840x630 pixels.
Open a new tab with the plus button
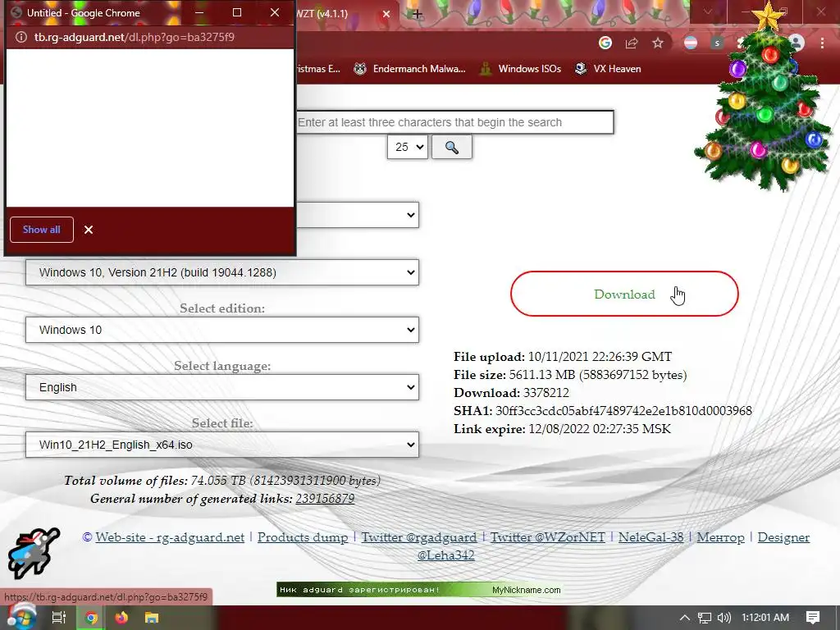click(x=418, y=14)
